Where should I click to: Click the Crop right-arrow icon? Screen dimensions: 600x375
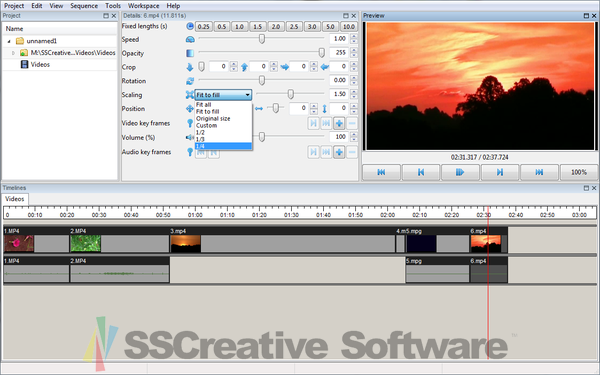[x=285, y=67]
